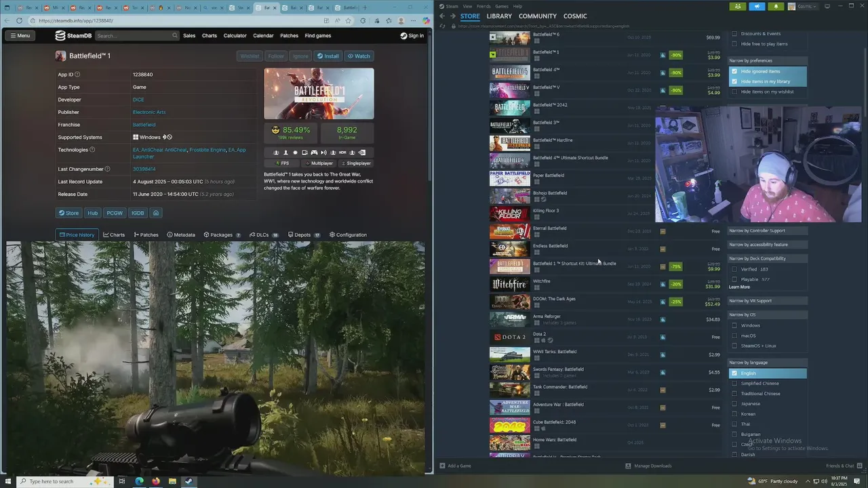The image size is (868, 488).
Task: Click the IGDB button
Action: (x=138, y=213)
